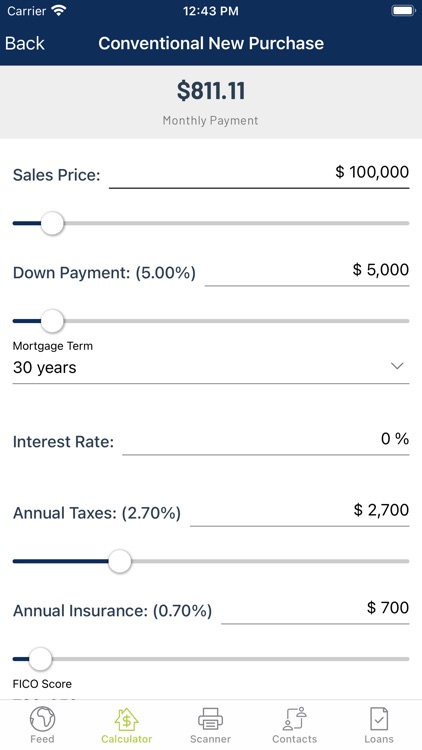This screenshot has width=422, height=750.
Task: Click the Down Payment slider handle
Action: coord(52,321)
